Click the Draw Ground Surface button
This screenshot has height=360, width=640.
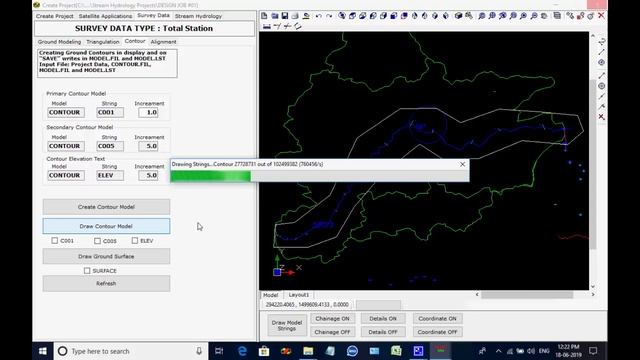(x=106, y=256)
